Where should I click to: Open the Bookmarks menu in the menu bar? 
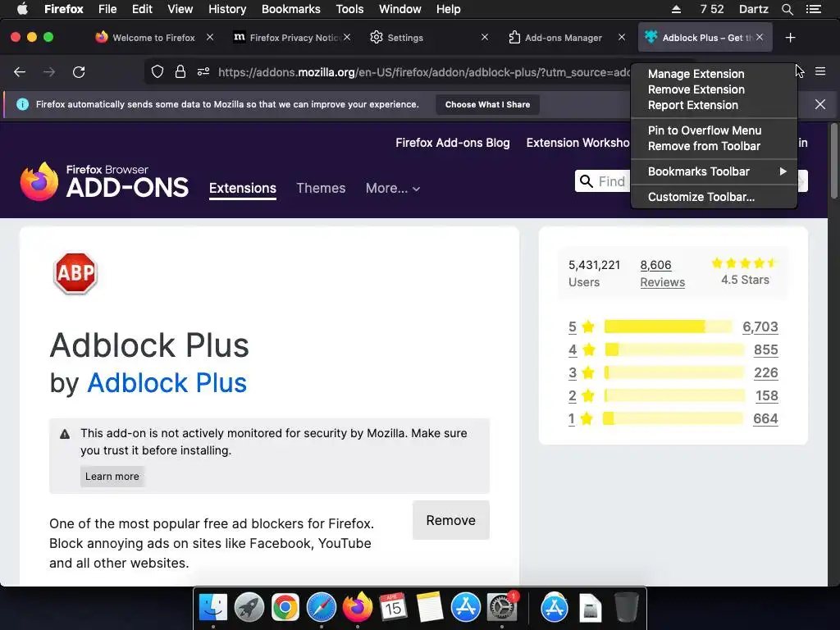[291, 9]
